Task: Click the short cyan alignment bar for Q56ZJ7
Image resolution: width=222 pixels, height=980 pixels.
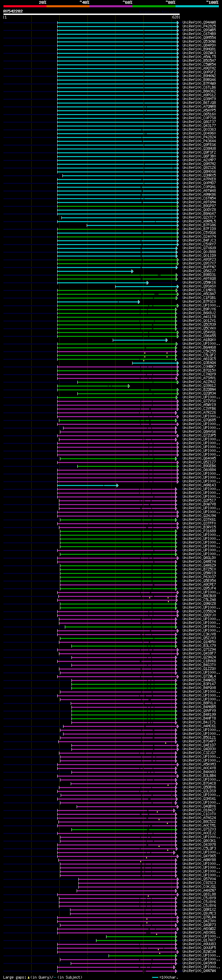Action: 95,271
